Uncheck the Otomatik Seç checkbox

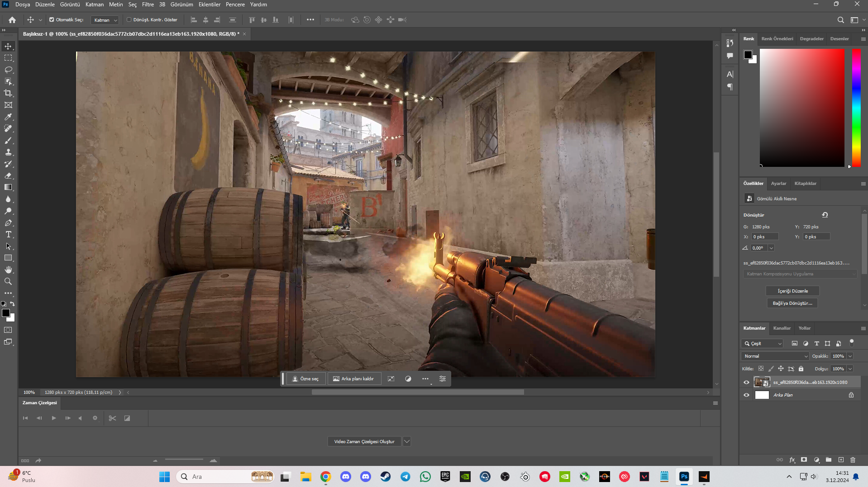(52, 20)
